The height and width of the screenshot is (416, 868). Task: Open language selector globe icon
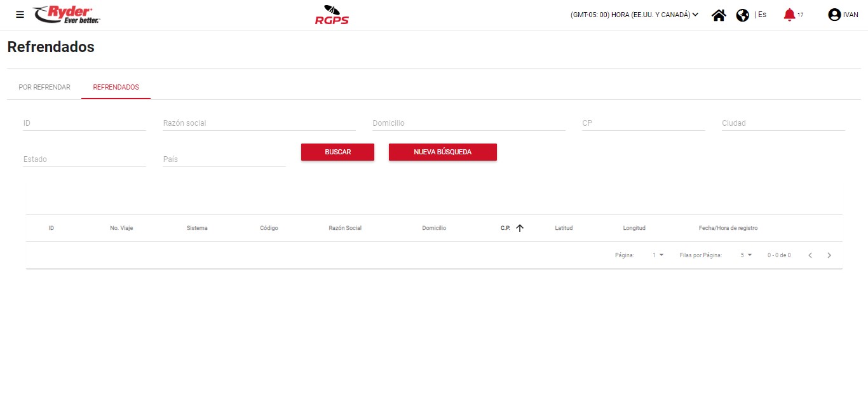pyautogui.click(x=742, y=15)
